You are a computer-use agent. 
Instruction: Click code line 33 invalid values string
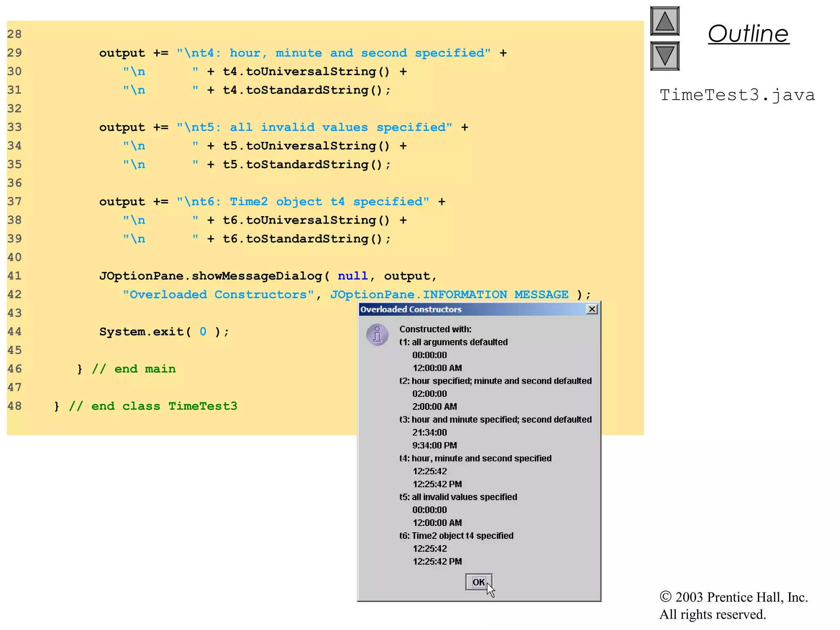click(x=315, y=127)
